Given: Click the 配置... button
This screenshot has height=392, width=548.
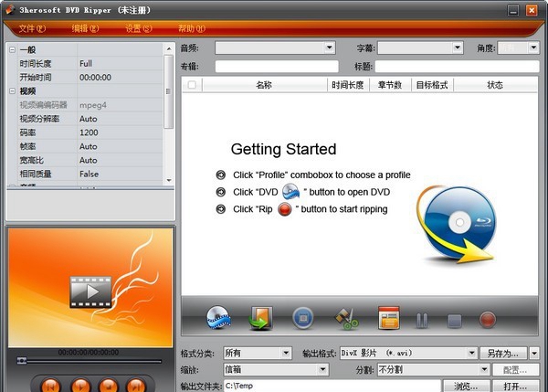Looking at the screenshot, I should [515, 370].
